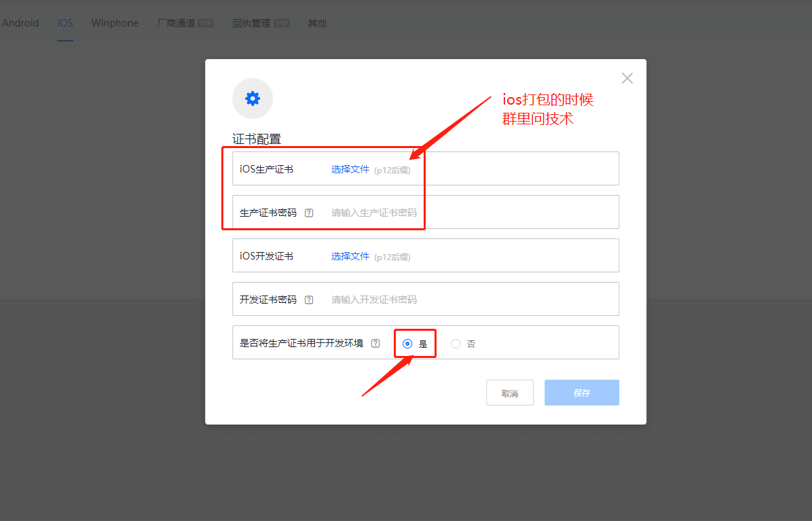Choose file for iOS开发证书

350,256
